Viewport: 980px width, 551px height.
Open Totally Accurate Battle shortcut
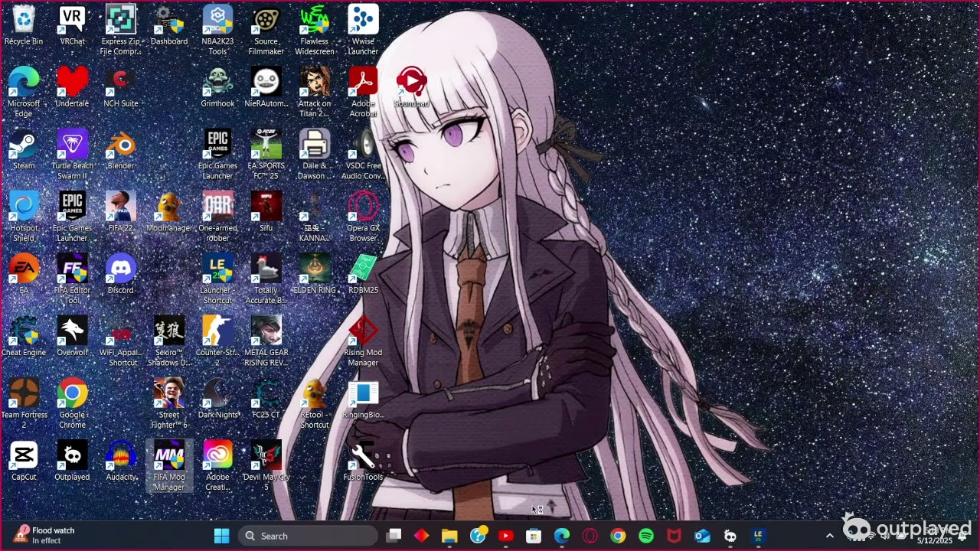(266, 279)
